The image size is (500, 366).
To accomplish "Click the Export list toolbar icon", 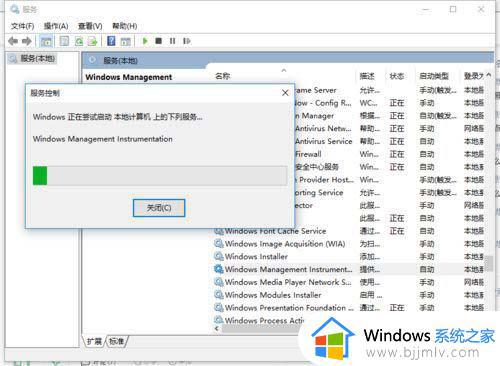I will pyautogui.click(x=92, y=41).
